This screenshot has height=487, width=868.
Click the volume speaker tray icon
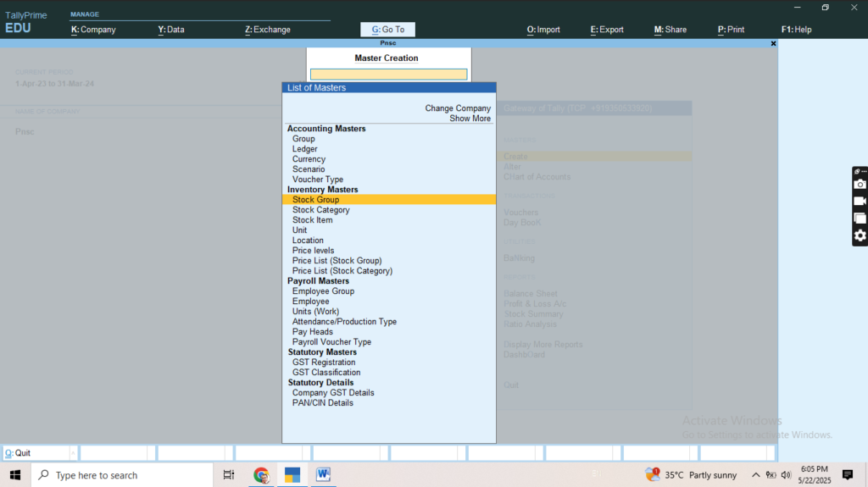pyautogui.click(x=786, y=475)
